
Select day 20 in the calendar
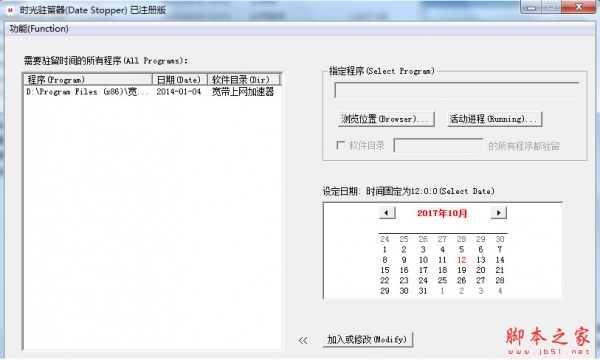click(x=481, y=270)
